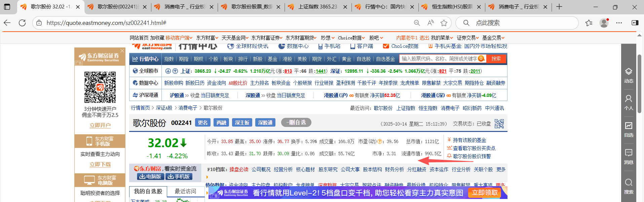Focus stock code search input field
The height and width of the screenshot is (202, 644).
point(439,59)
